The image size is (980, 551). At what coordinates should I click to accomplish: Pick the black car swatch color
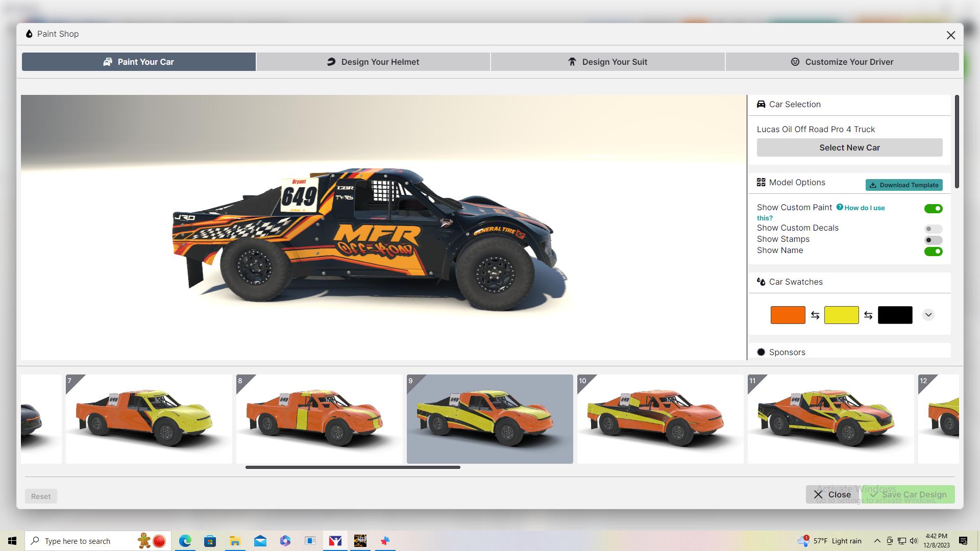895,315
